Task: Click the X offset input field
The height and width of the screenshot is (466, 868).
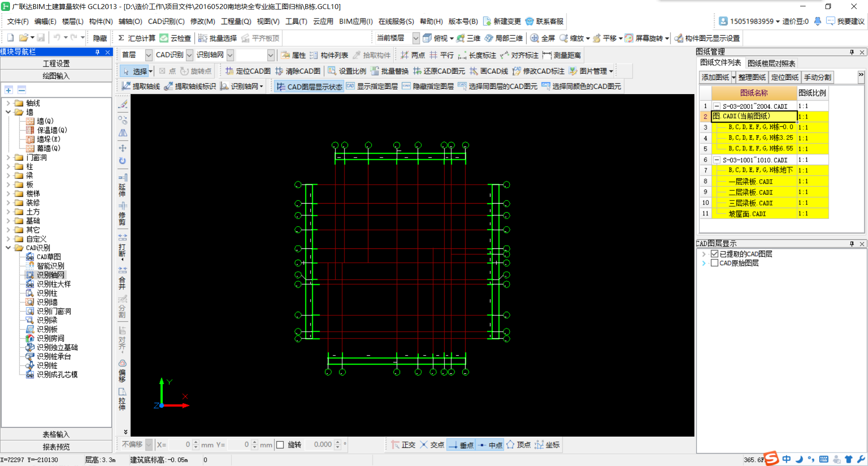Action: click(x=180, y=445)
